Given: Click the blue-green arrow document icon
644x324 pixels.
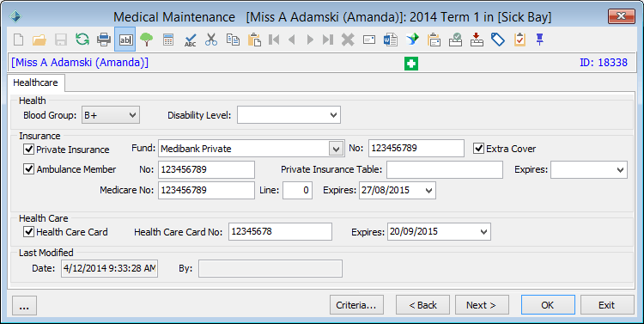Looking at the screenshot, I should [412, 40].
